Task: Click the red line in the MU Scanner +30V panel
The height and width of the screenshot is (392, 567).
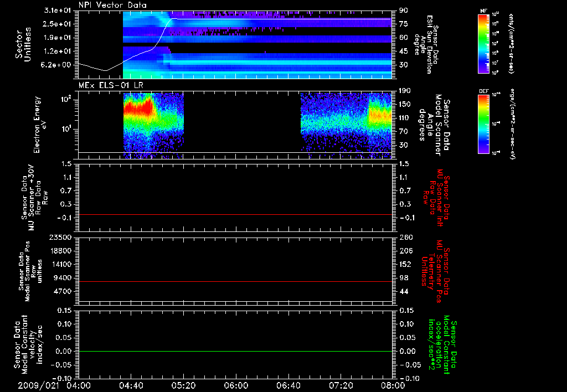Action: click(235, 215)
